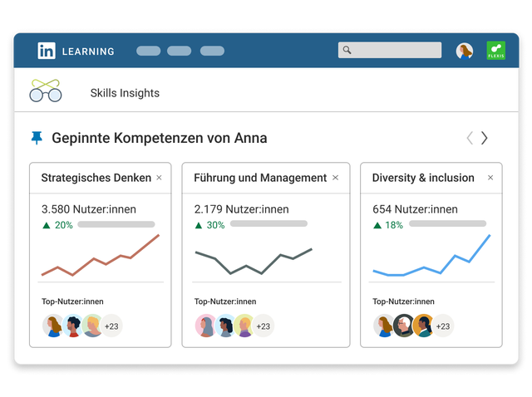532x397 pixels.
Task: Click the glasses Skills Insights icon
Action: click(46, 91)
